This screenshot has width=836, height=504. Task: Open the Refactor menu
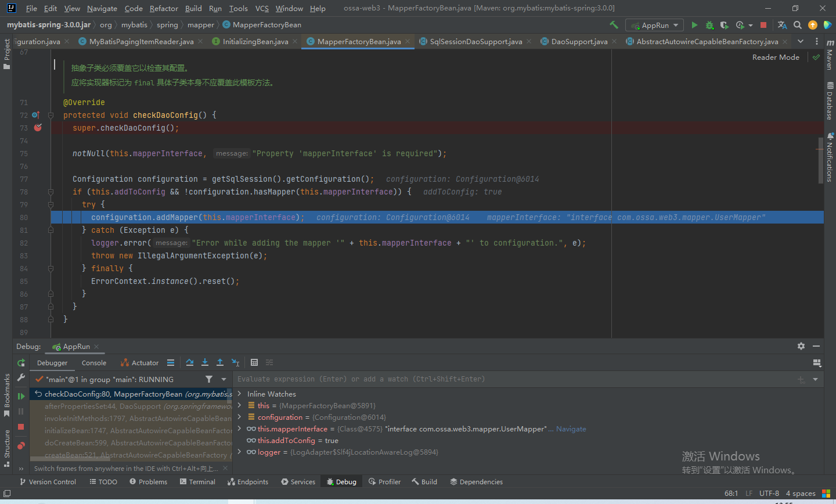pos(164,8)
